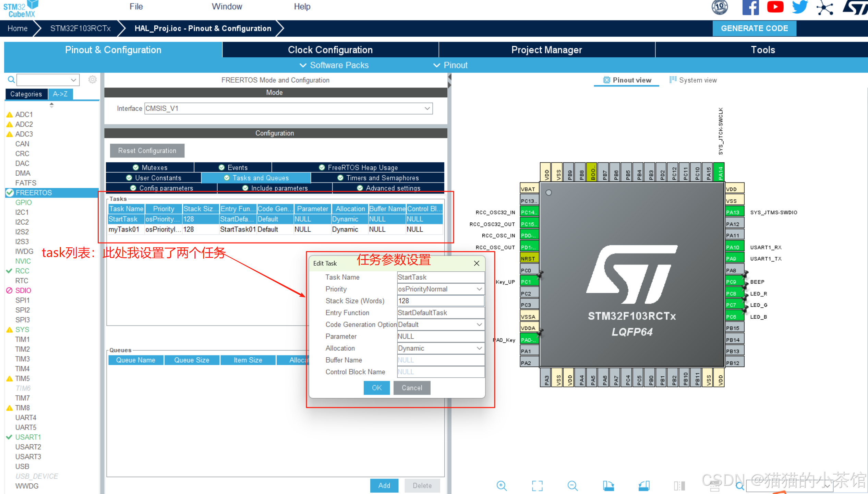Open the Window menu
Screen dimensions: 868x494
pyautogui.click(x=227, y=7)
